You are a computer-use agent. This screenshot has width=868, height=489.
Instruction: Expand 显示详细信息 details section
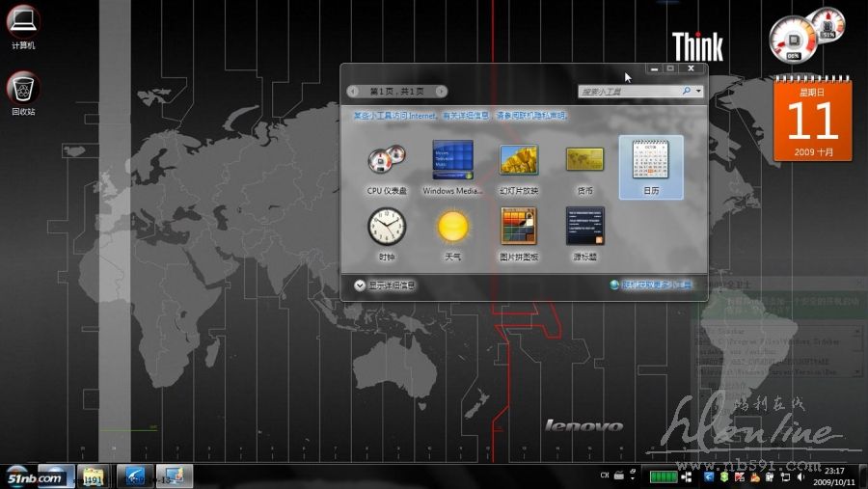tap(385, 285)
